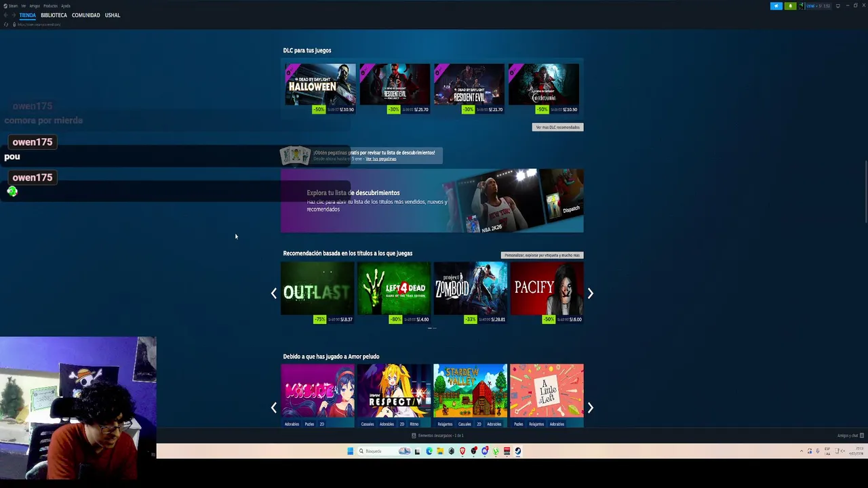Open the downloads status bar at the bottom
The image size is (868, 488).
click(x=437, y=435)
